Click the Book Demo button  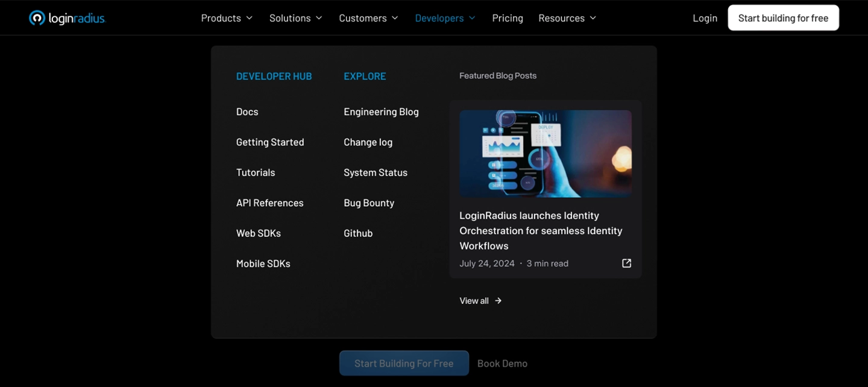pyautogui.click(x=502, y=363)
